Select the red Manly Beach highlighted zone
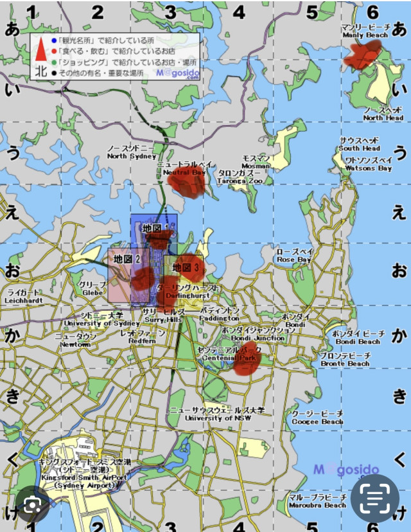The width and height of the screenshot is (411, 532). [362, 53]
